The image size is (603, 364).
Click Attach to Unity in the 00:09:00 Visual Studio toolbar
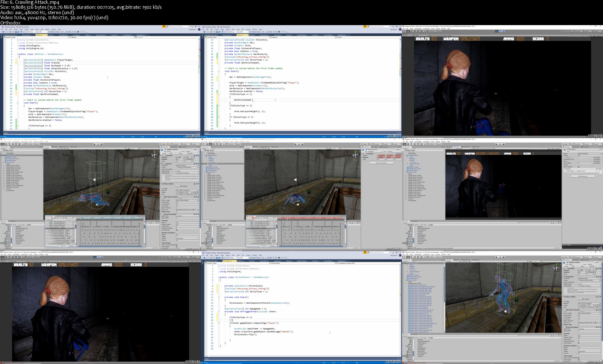coord(256,258)
